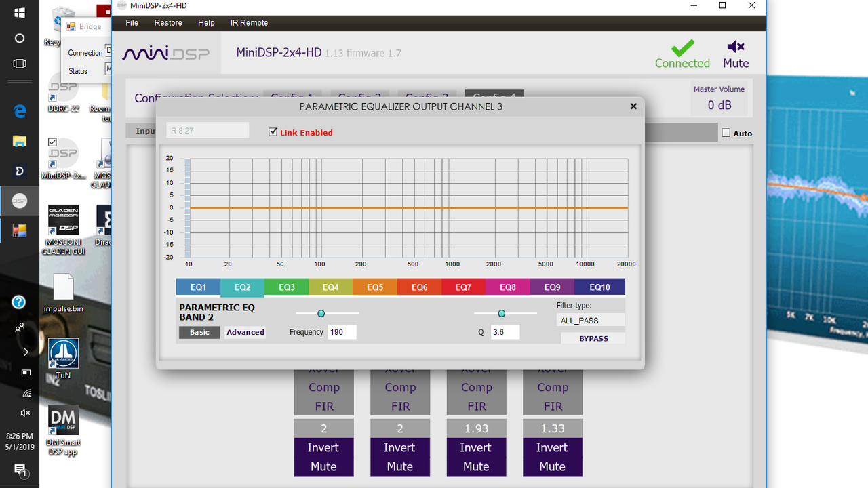Select the EQ6 band tab

point(419,287)
